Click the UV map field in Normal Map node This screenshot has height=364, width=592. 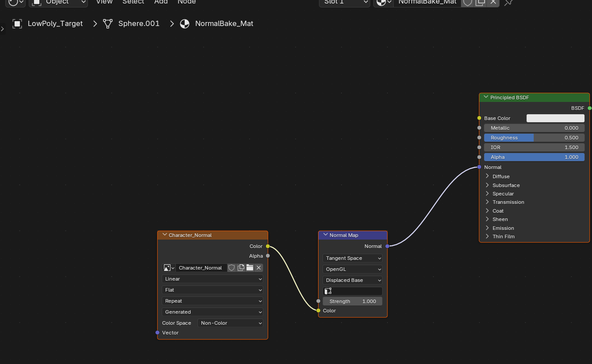coord(353,291)
